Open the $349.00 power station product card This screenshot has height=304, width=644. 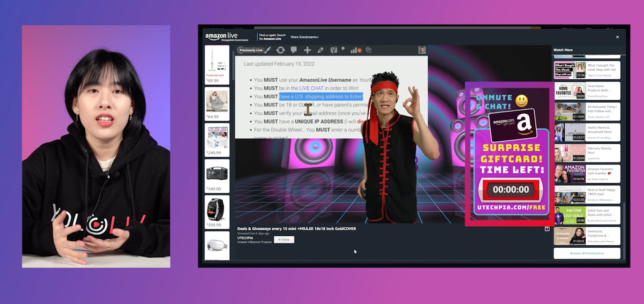(x=217, y=176)
